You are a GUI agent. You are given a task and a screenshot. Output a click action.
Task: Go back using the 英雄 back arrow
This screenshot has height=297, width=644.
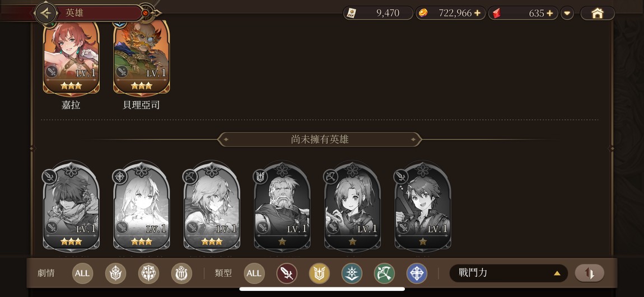tap(46, 13)
